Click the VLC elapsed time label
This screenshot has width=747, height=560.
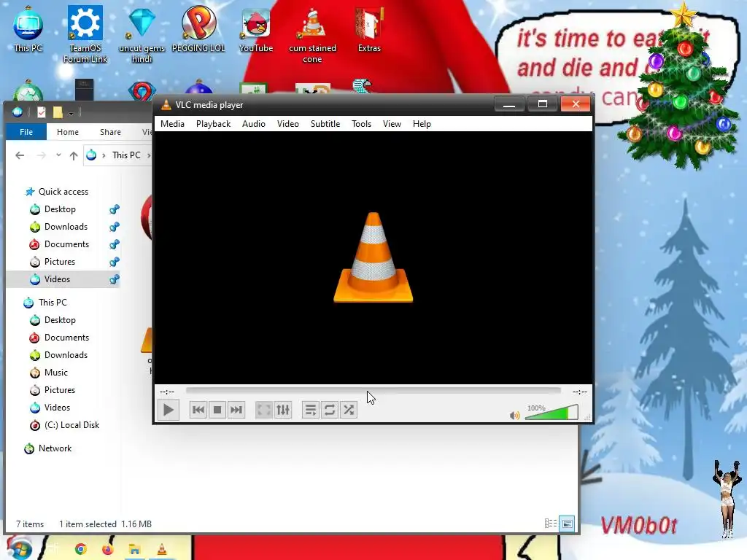[167, 392]
